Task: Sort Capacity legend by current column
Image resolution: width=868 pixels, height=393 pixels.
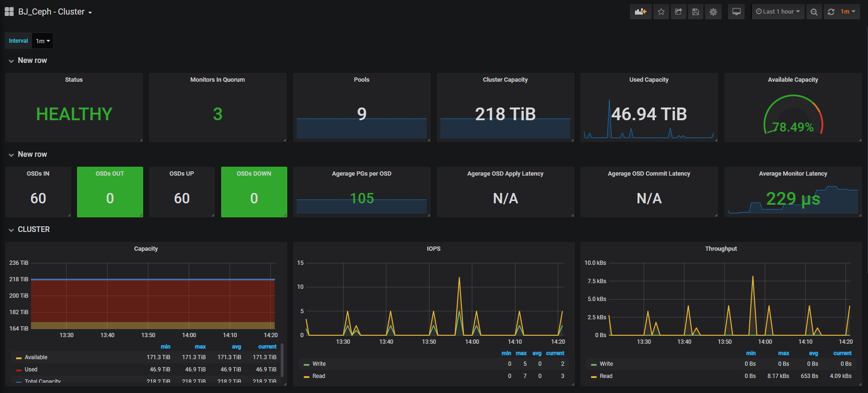Action: [x=267, y=347]
